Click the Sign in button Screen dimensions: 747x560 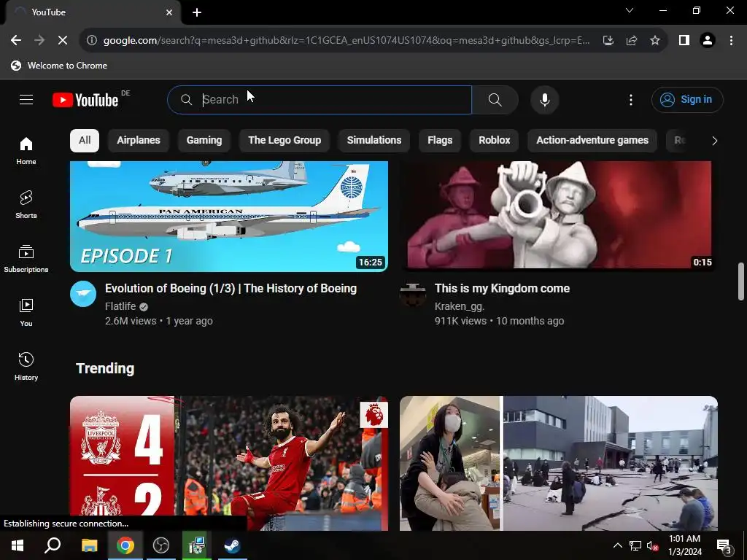(x=687, y=99)
